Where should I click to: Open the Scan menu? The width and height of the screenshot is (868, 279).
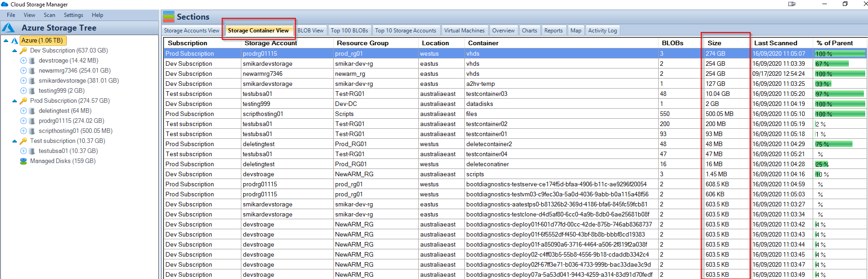[x=49, y=15]
